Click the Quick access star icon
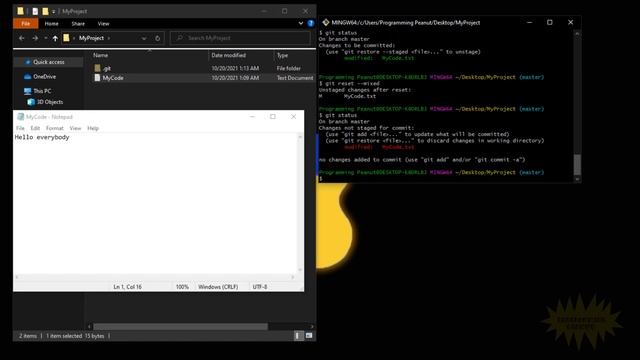 point(27,62)
